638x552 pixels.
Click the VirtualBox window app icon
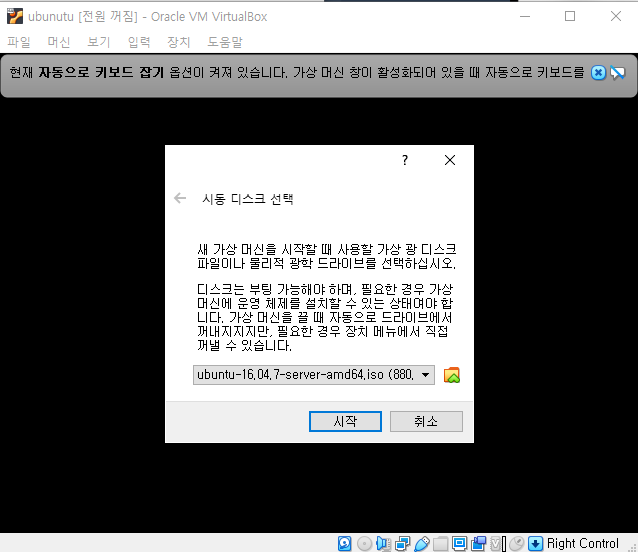[x=15, y=17]
